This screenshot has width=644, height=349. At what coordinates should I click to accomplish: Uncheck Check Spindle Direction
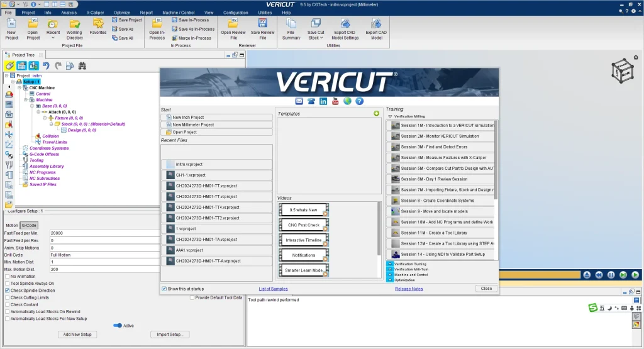point(8,291)
